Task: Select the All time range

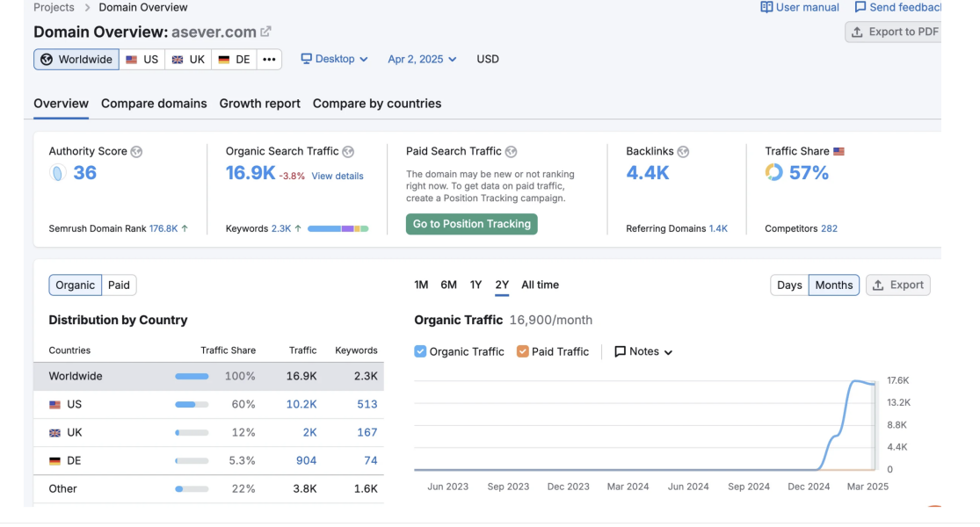Action: coord(540,285)
